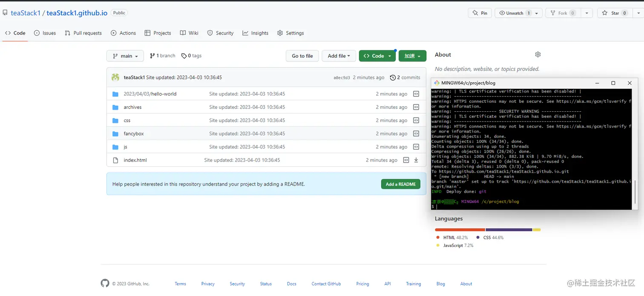Open the fancybox folder

134,133
